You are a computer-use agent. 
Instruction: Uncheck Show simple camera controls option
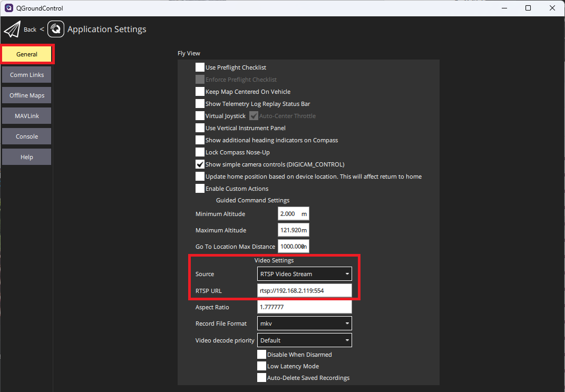[x=200, y=164]
